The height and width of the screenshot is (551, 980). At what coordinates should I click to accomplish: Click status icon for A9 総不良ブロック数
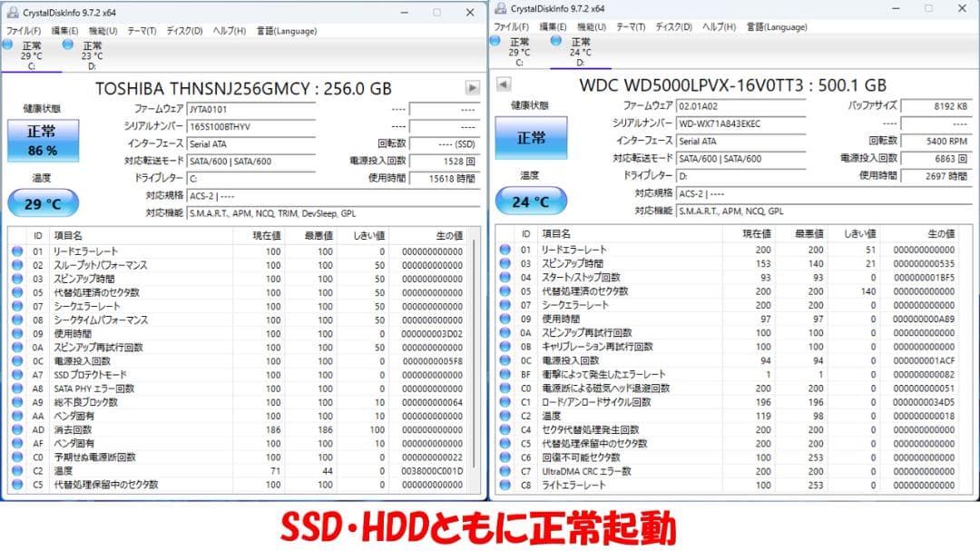pos(17,402)
